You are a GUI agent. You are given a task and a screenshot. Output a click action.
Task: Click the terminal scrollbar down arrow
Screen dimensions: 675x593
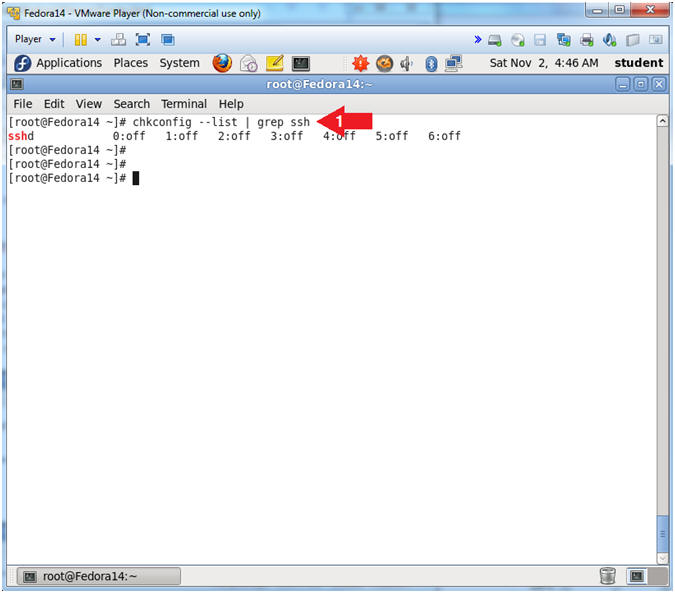pos(662,558)
